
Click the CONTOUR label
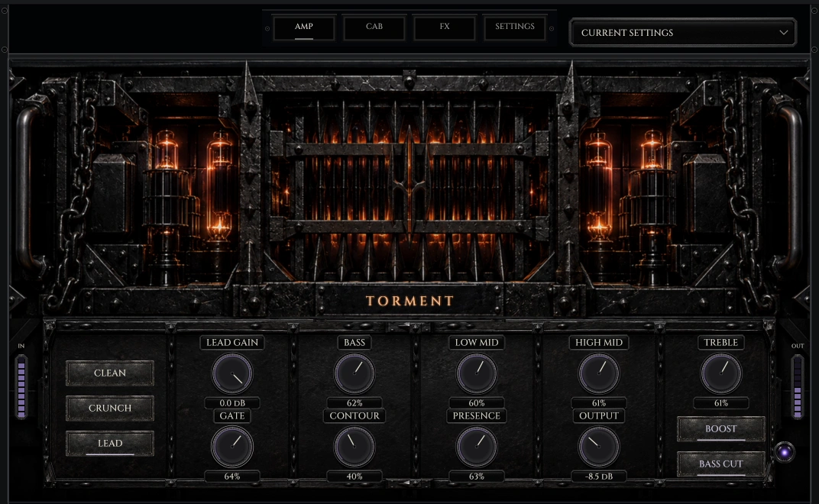point(354,415)
